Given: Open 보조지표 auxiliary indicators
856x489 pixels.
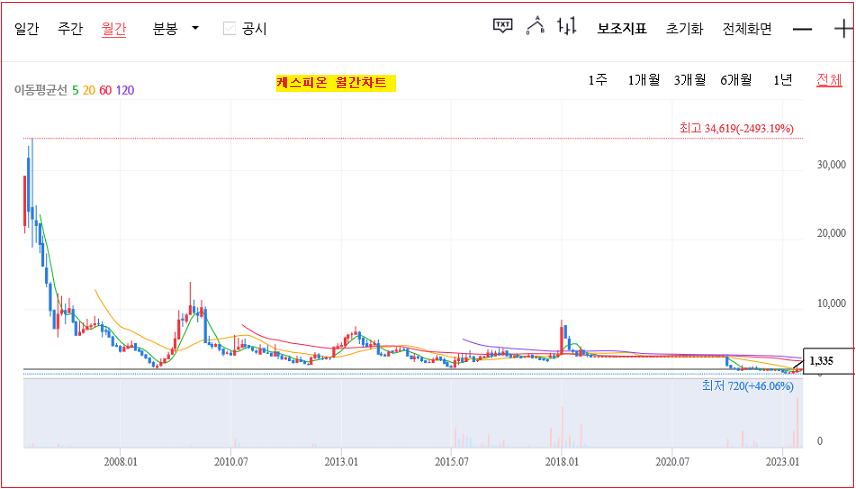Looking at the screenshot, I should [x=622, y=28].
